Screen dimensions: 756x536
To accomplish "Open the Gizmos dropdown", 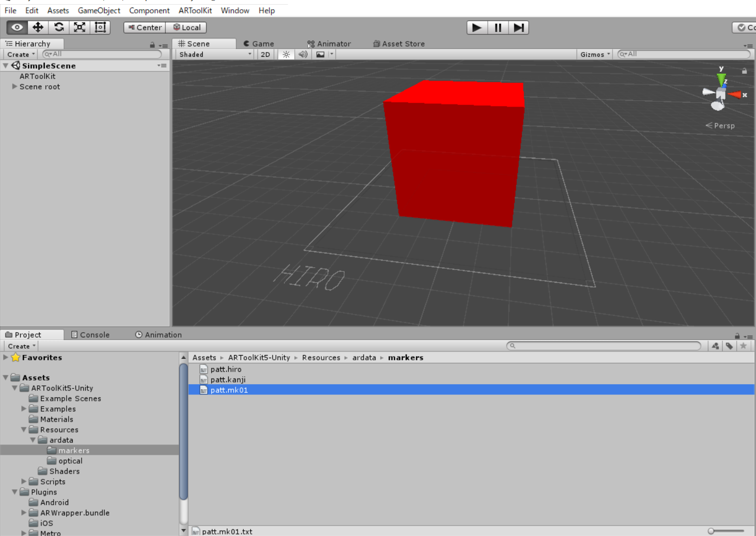I will point(595,55).
